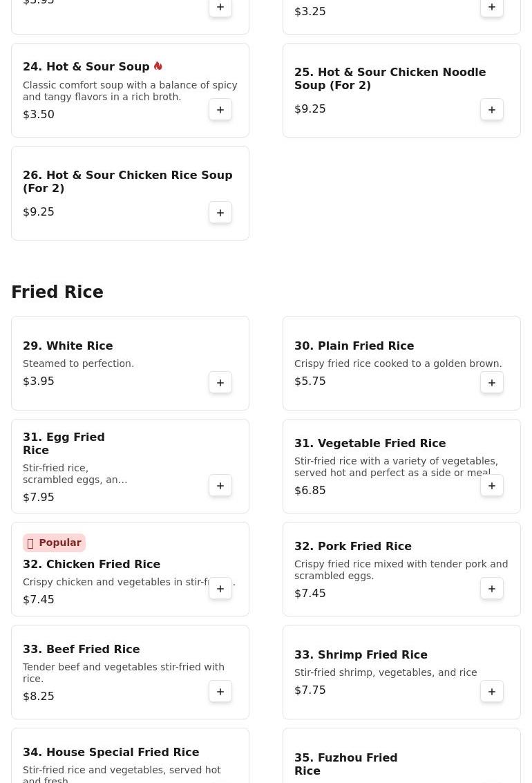Viewport: 532px width, 783px height.
Task: Open White Rice item title
Action: pos(68,346)
